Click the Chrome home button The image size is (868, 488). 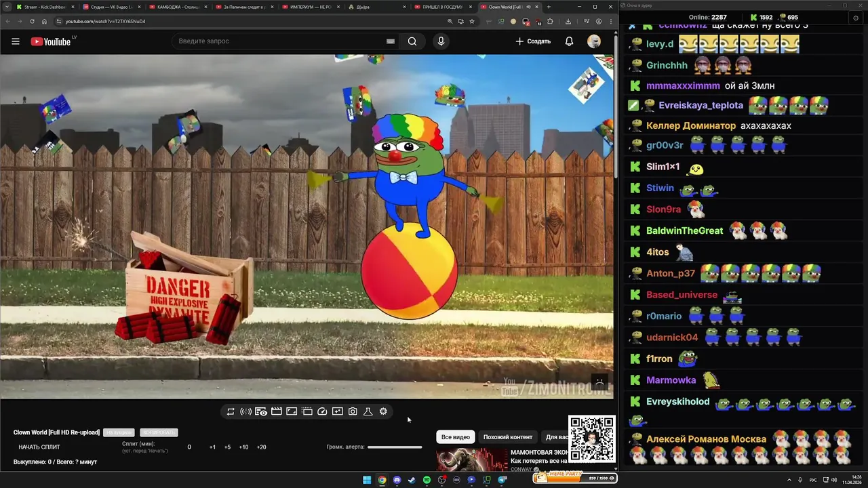tap(44, 21)
